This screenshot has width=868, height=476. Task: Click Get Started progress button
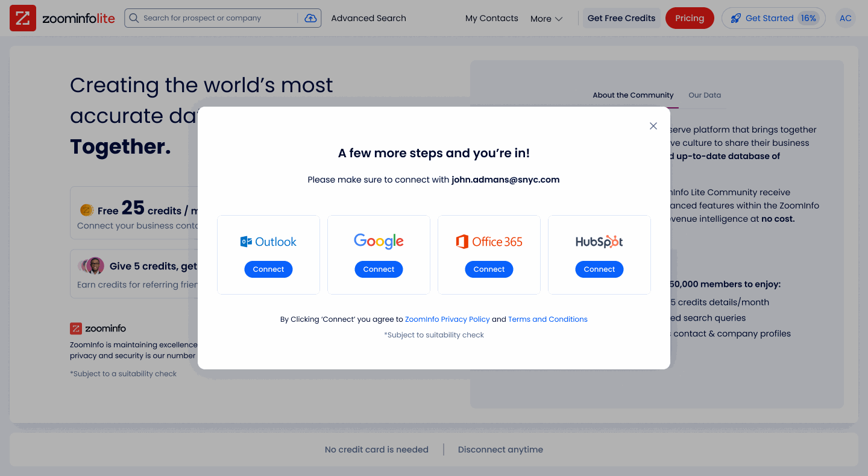pos(773,18)
